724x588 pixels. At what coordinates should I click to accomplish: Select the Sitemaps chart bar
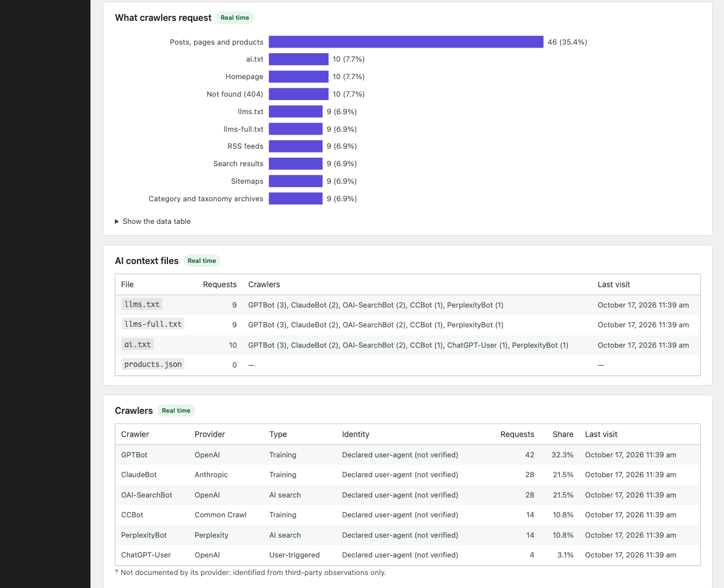pos(296,181)
